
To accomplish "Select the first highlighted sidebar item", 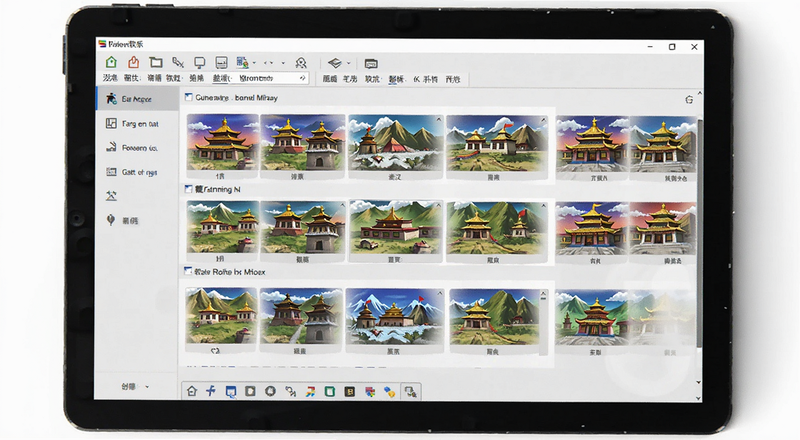I will click(x=137, y=99).
